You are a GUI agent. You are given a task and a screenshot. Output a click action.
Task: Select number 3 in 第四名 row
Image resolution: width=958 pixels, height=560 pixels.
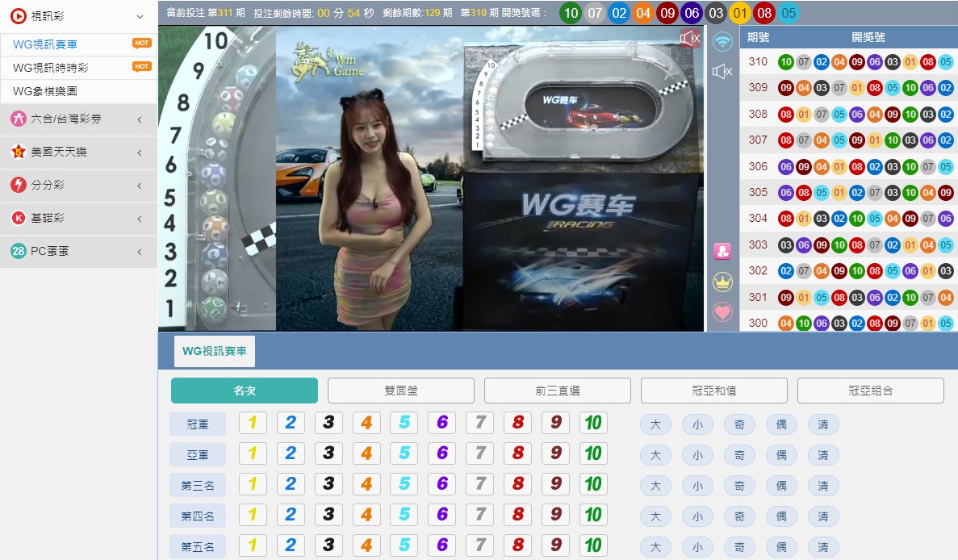[x=328, y=514]
